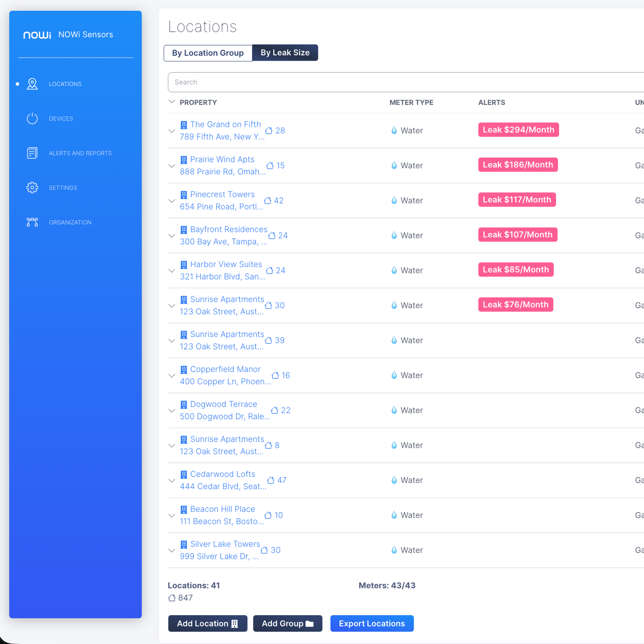Click the Add Location button

click(x=207, y=623)
